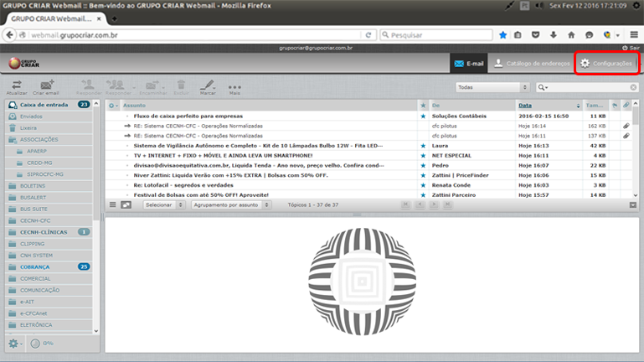The height and width of the screenshot is (362, 644).
Task: Click the quota usage indicator 0%
Action: tap(43, 343)
